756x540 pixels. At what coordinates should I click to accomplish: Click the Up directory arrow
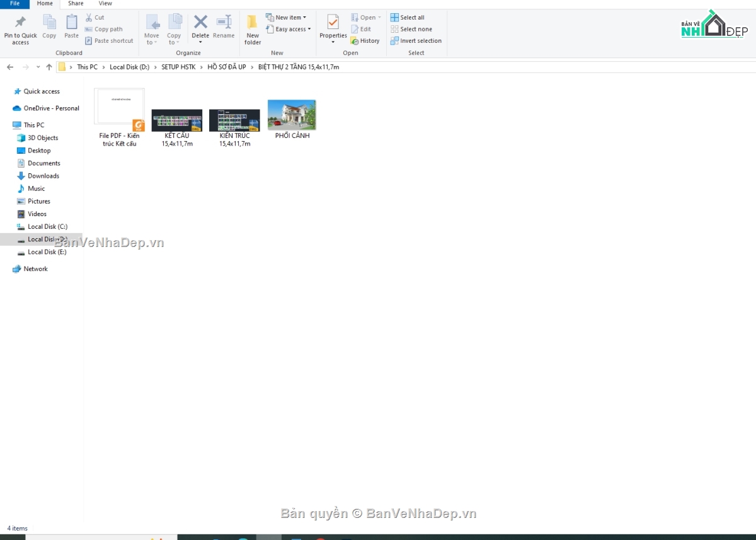pos(49,67)
